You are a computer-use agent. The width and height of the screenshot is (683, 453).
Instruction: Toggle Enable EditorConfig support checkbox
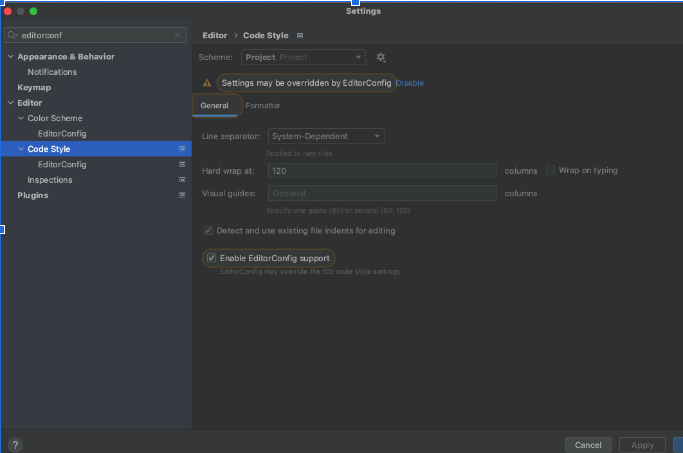211,258
